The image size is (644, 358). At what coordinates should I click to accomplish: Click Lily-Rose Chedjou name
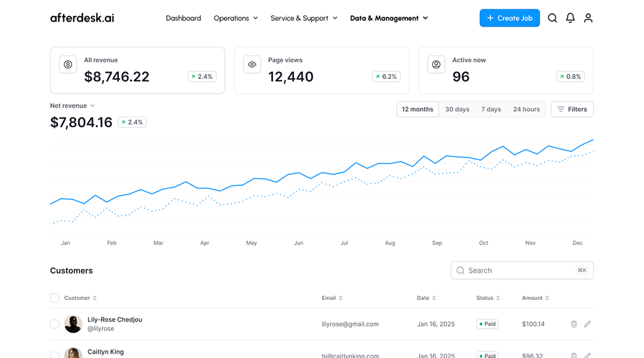point(115,320)
